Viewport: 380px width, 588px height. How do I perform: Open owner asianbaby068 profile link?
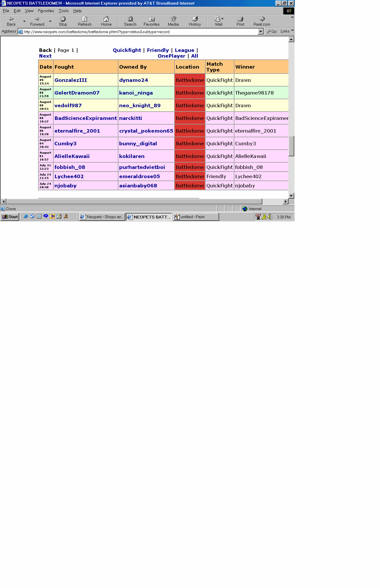[138, 186]
